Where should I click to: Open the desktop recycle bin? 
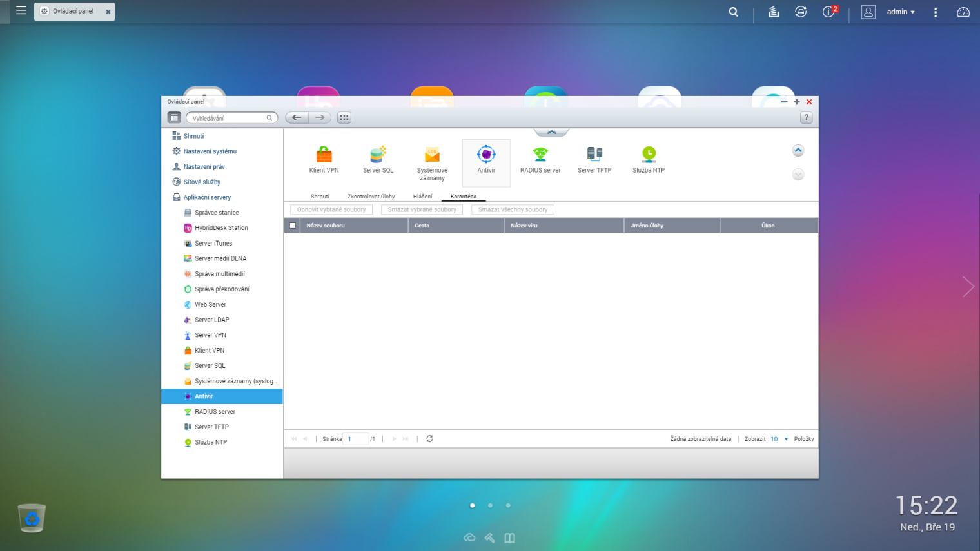pos(32,518)
